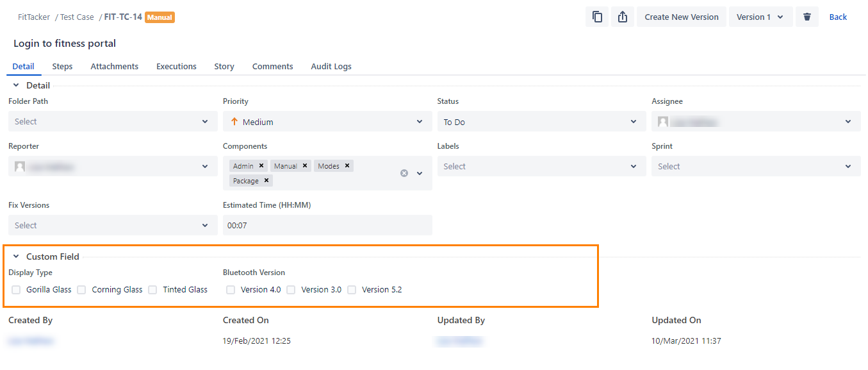Open the Audit Logs tab
The height and width of the screenshot is (370, 868).
(x=331, y=66)
